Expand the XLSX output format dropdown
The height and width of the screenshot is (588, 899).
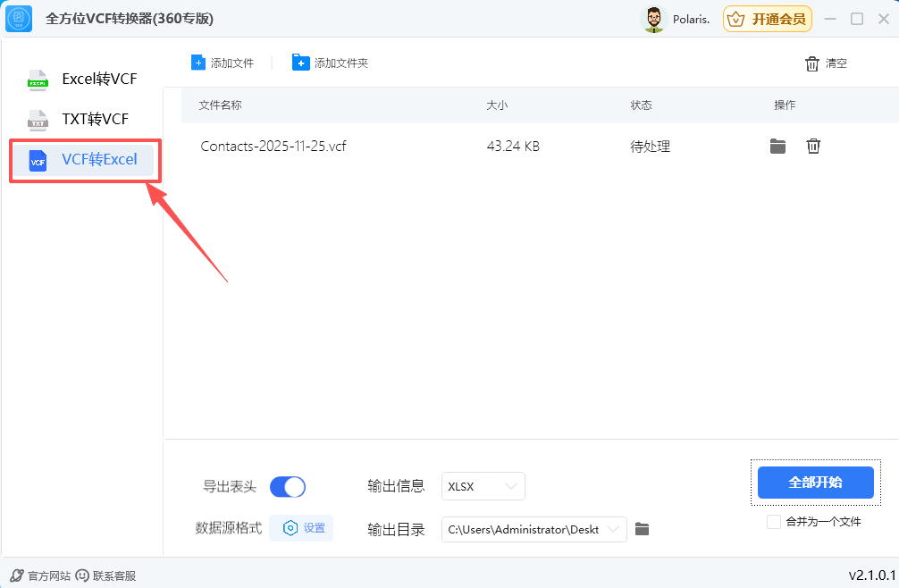[x=483, y=486]
